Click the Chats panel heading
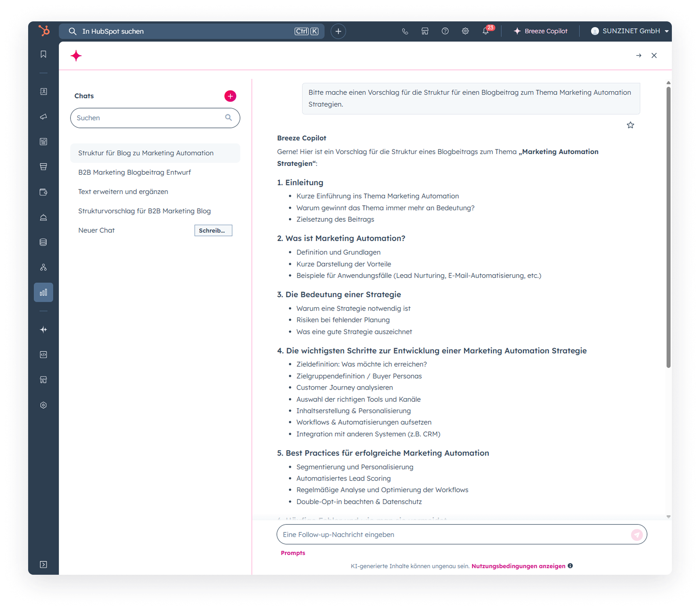 (x=84, y=96)
